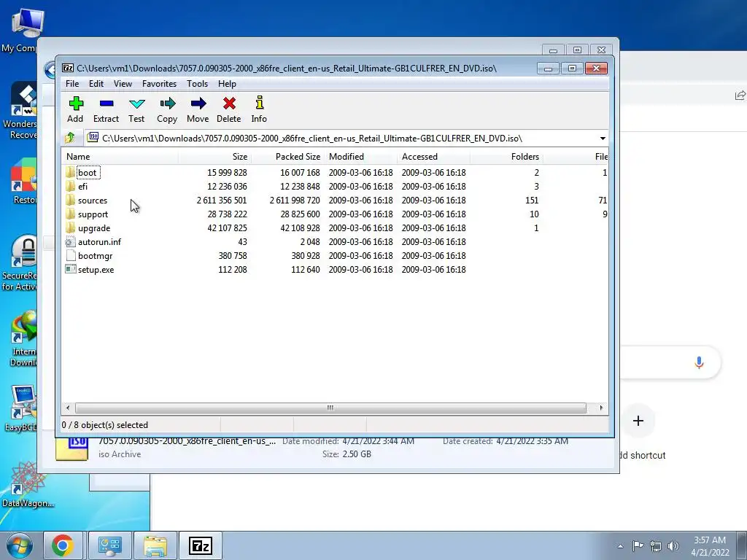Open the 7-Zip taskbar button

[x=200, y=545]
